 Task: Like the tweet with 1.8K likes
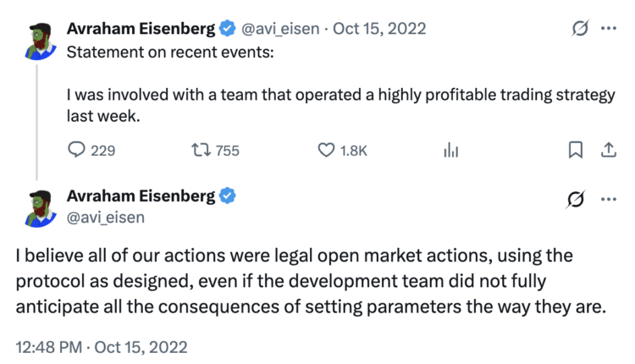[x=327, y=151]
